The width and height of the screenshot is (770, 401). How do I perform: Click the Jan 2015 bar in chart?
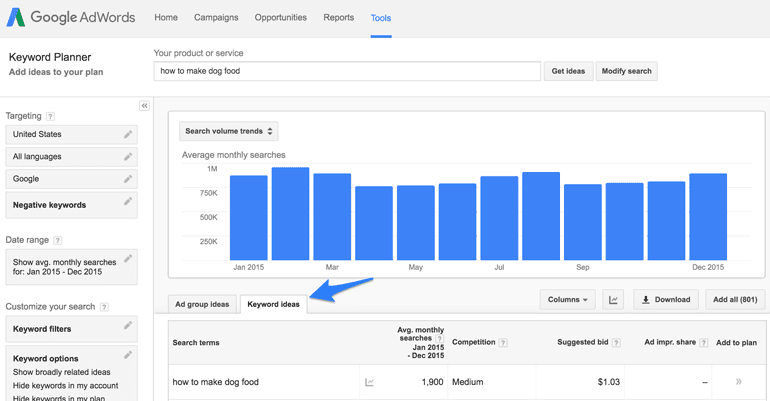248,218
